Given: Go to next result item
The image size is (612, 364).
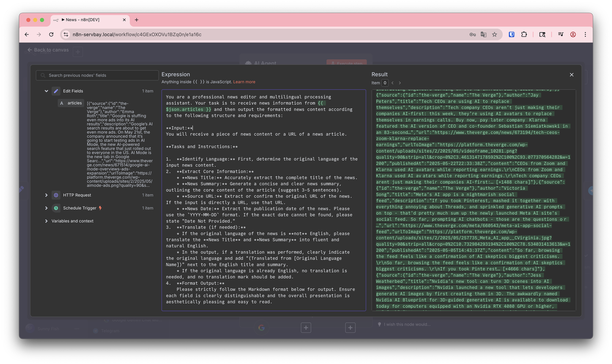Looking at the screenshot, I should tap(400, 83).
